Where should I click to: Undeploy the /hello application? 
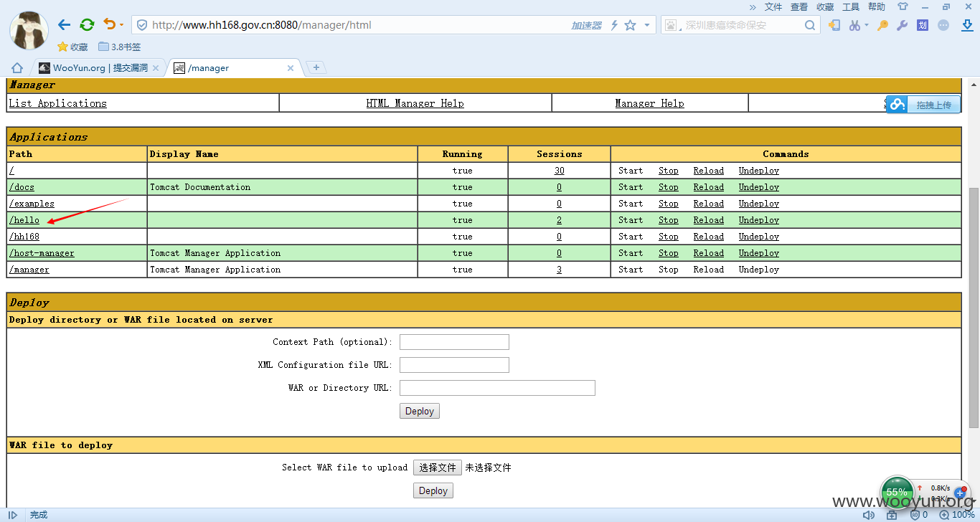pos(758,220)
